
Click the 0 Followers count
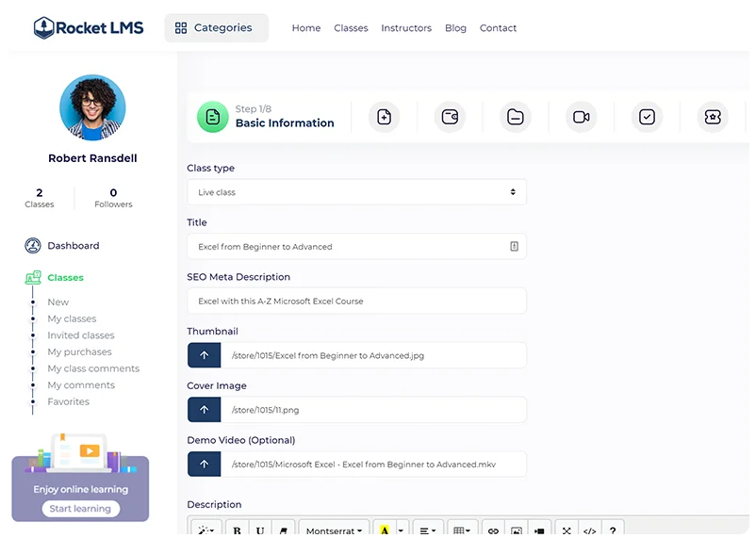tap(113, 198)
